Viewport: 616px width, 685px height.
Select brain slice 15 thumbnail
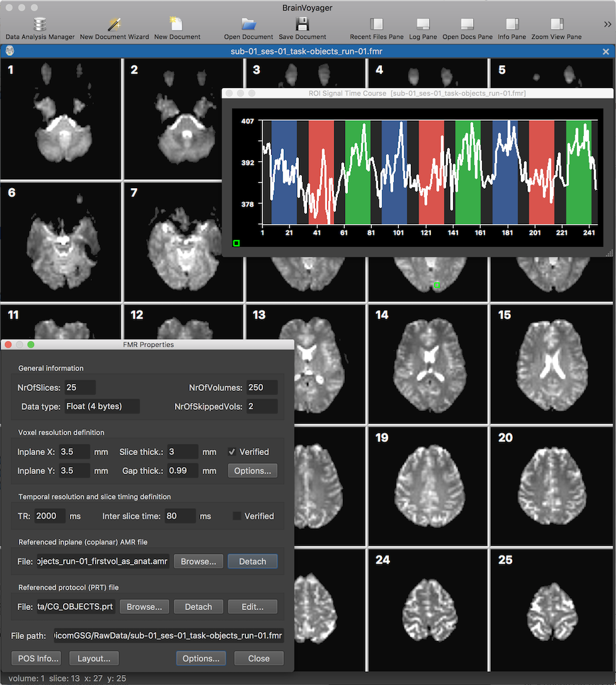pyautogui.click(x=551, y=364)
